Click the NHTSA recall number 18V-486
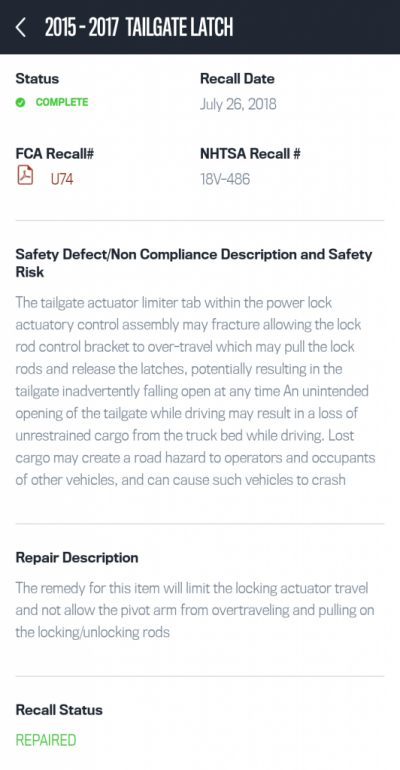 225,179
